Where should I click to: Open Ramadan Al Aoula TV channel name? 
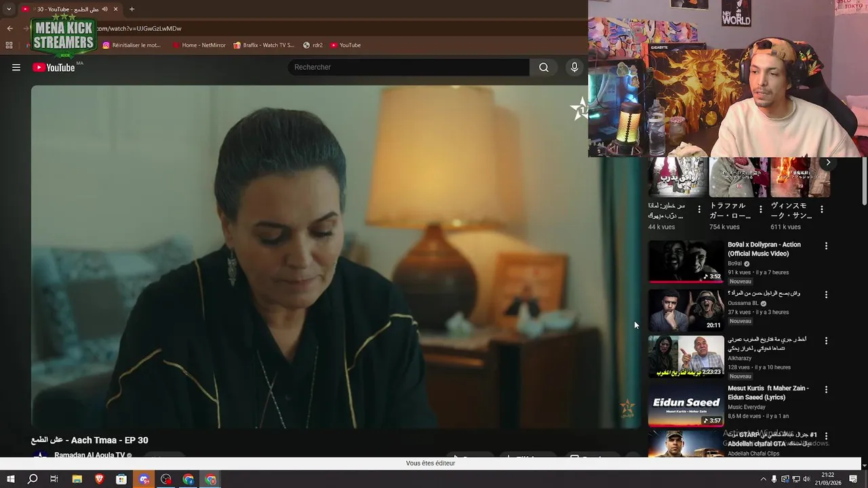tap(90, 455)
